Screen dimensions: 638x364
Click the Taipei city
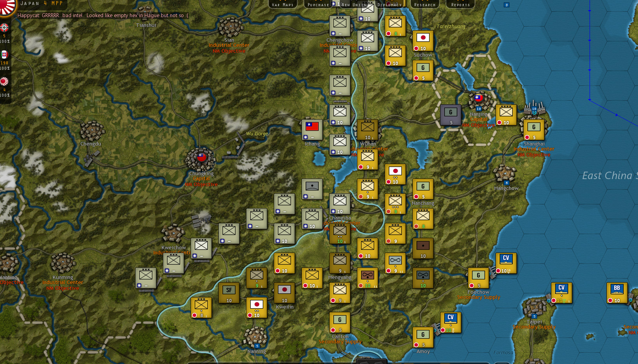point(535,307)
